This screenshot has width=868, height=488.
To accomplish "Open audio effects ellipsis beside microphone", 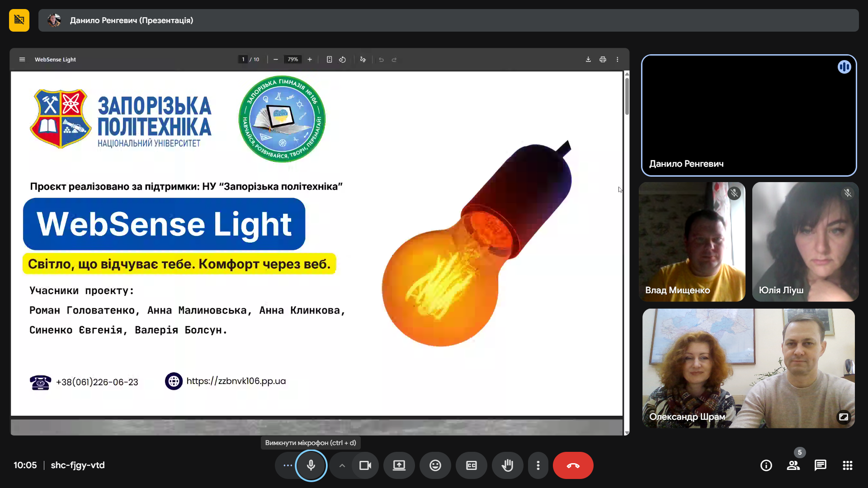I will click(x=288, y=465).
